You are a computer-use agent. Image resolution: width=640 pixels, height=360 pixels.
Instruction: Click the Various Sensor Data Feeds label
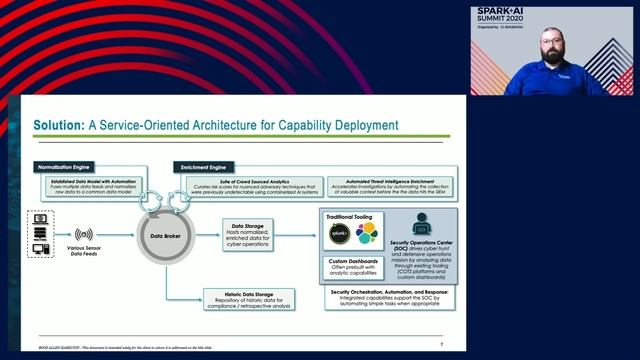pos(84,251)
